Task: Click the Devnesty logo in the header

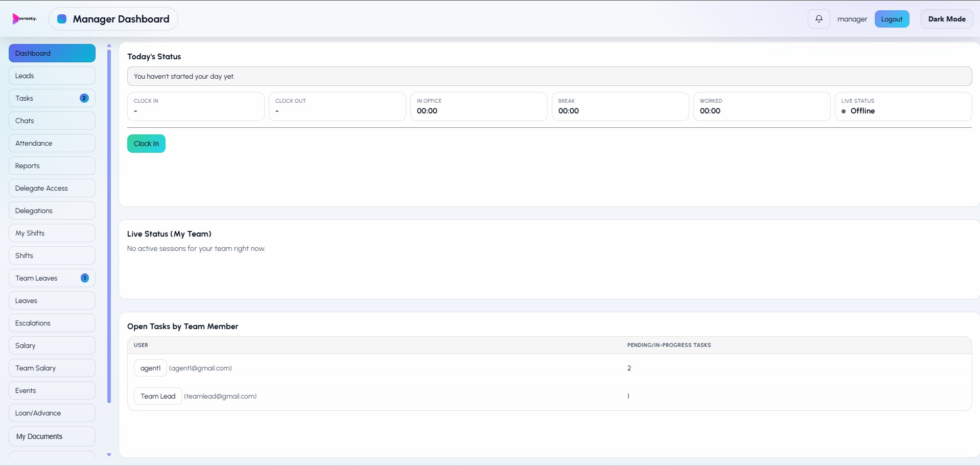Action: click(x=24, y=19)
